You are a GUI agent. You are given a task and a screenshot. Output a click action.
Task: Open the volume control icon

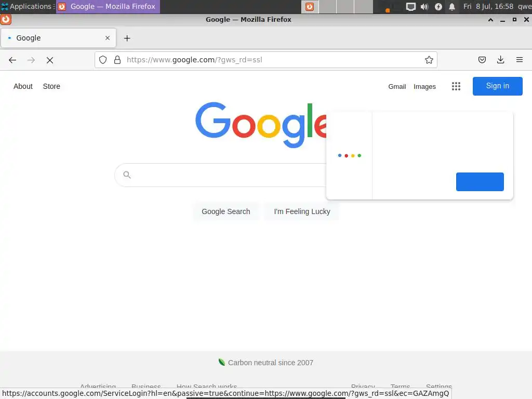424,7
